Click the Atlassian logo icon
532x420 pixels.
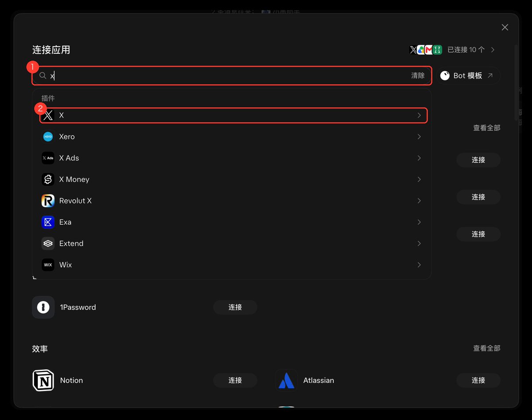[286, 381]
